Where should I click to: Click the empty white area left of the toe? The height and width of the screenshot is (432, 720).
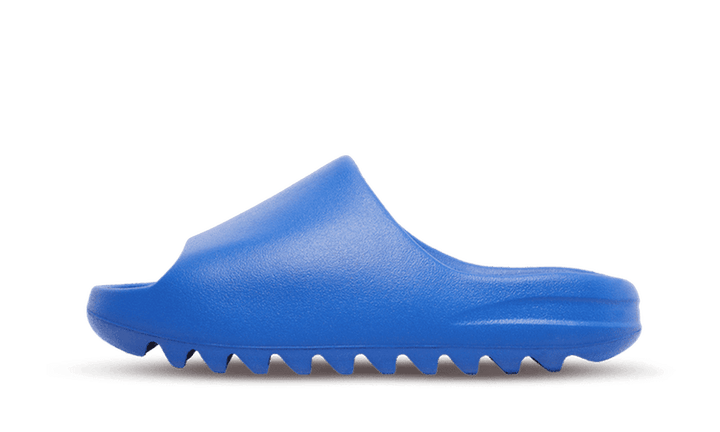coord(41,312)
